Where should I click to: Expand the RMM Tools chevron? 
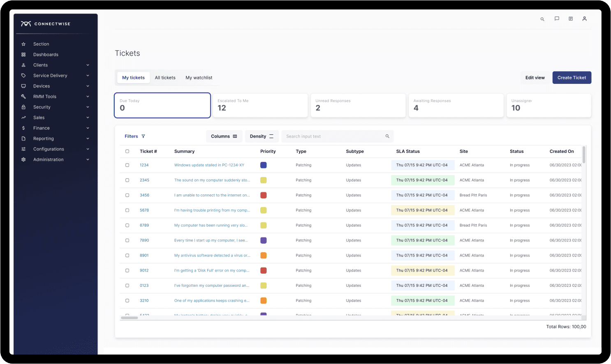[x=88, y=97]
